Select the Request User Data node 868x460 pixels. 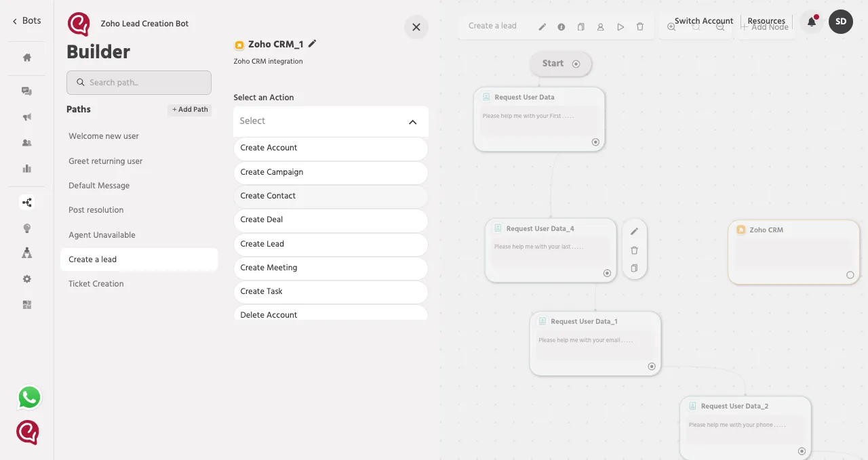(x=539, y=119)
